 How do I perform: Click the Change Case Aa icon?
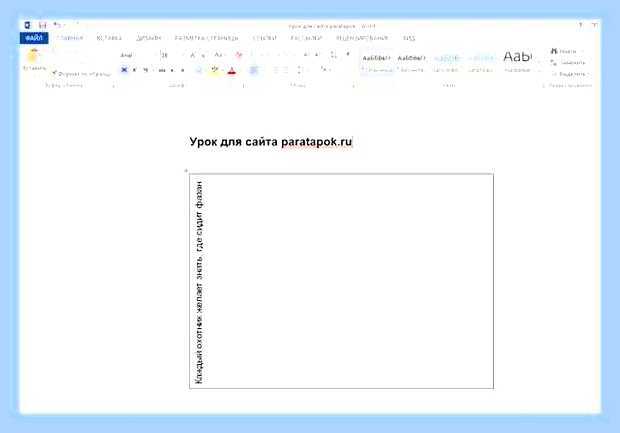click(x=218, y=55)
